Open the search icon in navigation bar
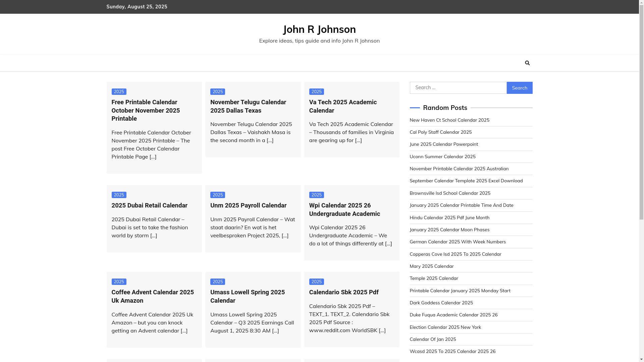This screenshot has width=644, height=362. pos(527,63)
